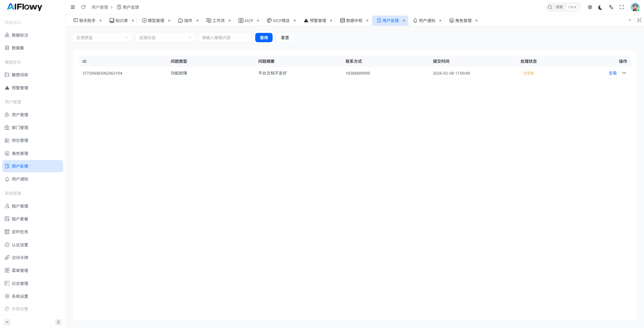Image resolution: width=644 pixels, height=328 pixels.
Task: Expand the tab list chevron dropdown
Action: point(630,20)
